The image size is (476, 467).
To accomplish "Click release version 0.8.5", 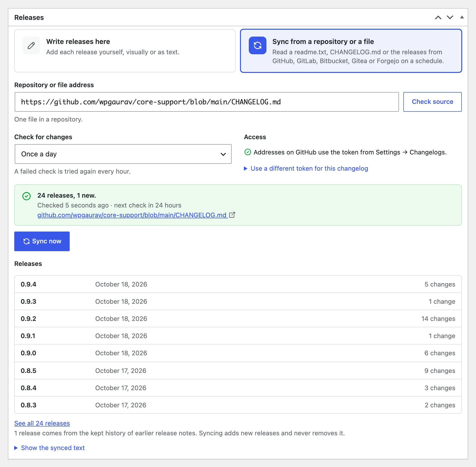I will tap(28, 371).
